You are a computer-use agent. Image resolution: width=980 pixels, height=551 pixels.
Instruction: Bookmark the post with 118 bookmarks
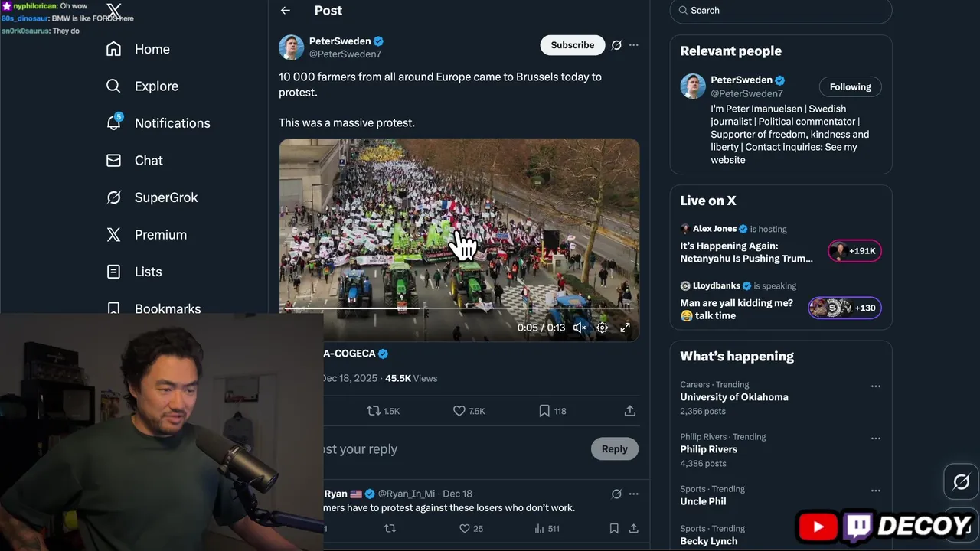click(544, 411)
